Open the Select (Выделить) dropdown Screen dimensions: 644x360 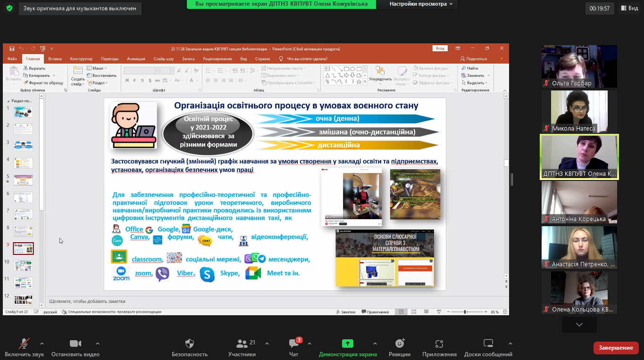[475, 82]
